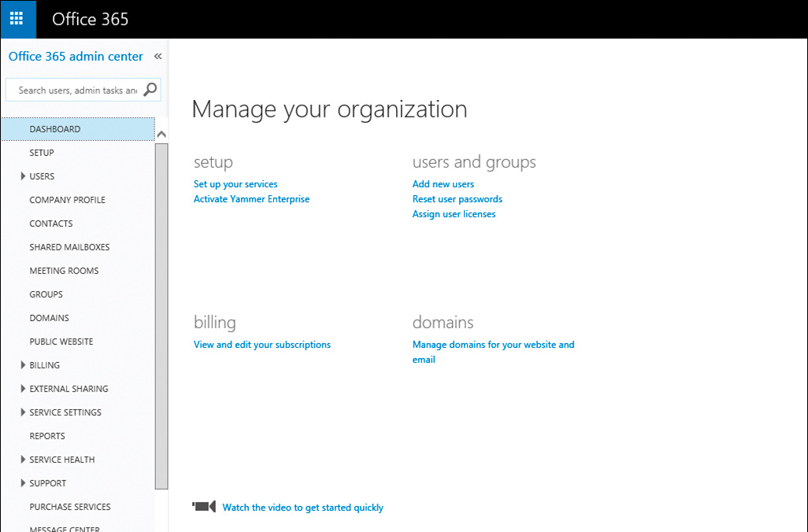808x532 pixels.
Task: Select DASHBOARD in the navigation
Action: [x=78, y=129]
